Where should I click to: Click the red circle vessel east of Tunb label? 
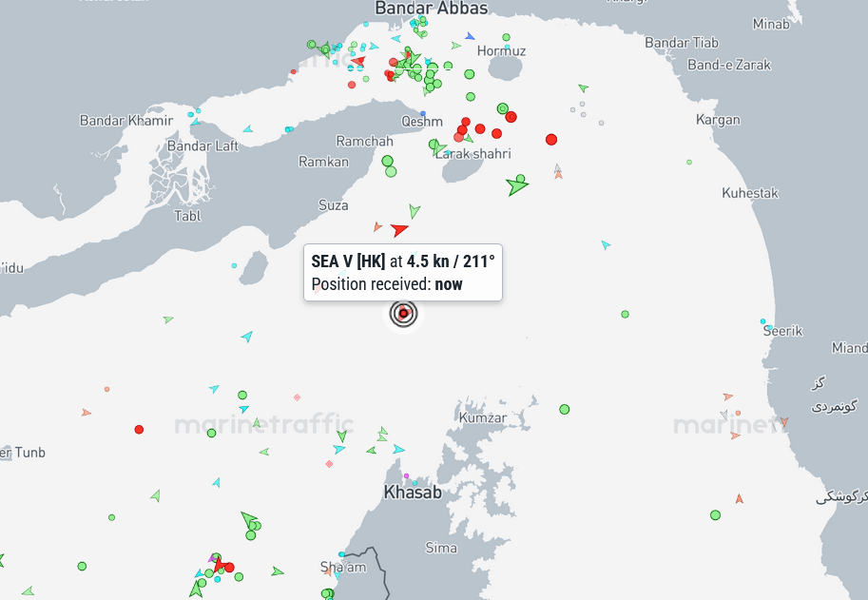(x=139, y=430)
